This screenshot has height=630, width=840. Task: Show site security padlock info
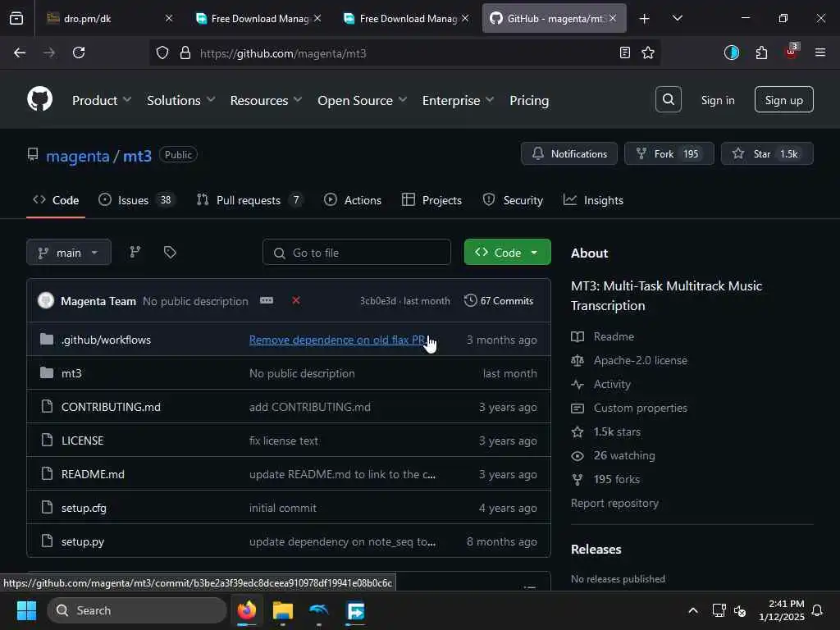pyautogui.click(x=185, y=52)
